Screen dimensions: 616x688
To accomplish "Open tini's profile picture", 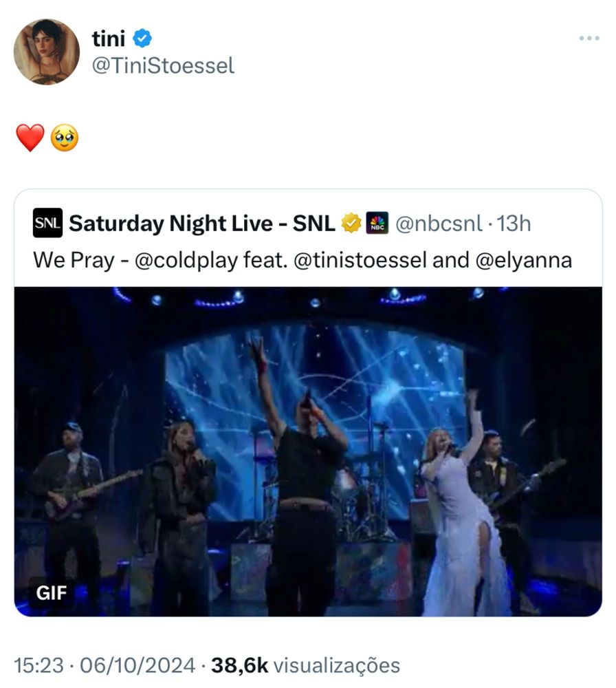I will coord(47,52).
